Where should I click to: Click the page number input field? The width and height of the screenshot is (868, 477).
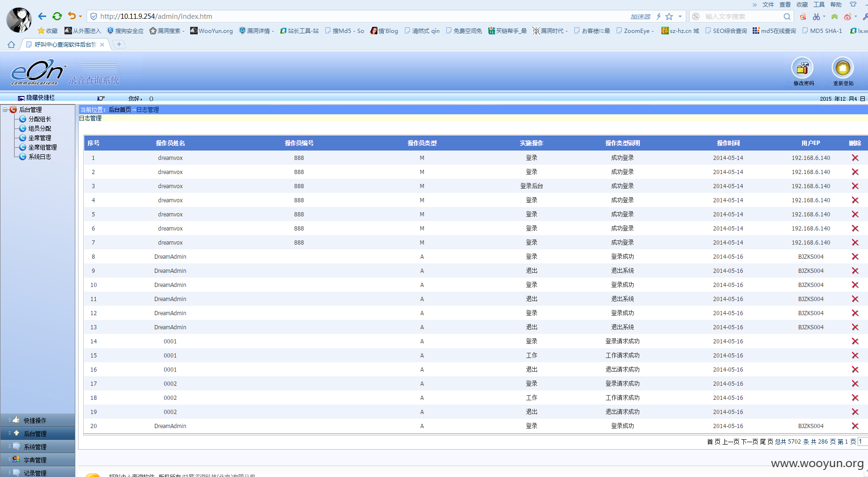pyautogui.click(x=862, y=442)
